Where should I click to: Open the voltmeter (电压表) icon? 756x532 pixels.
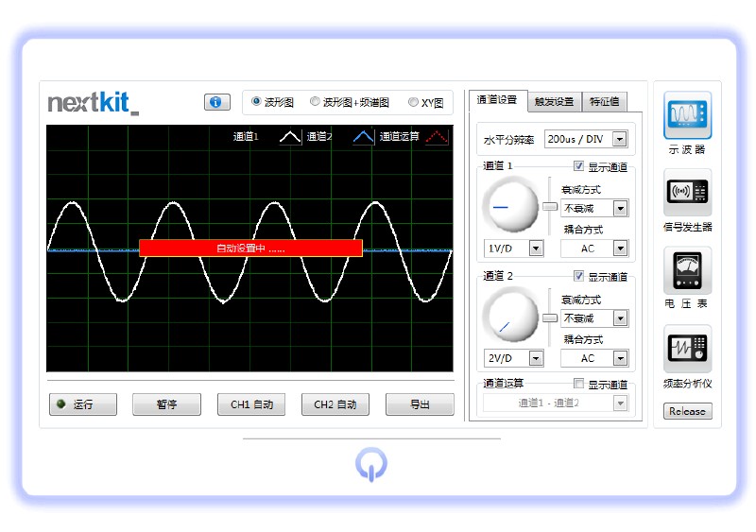pos(687,270)
